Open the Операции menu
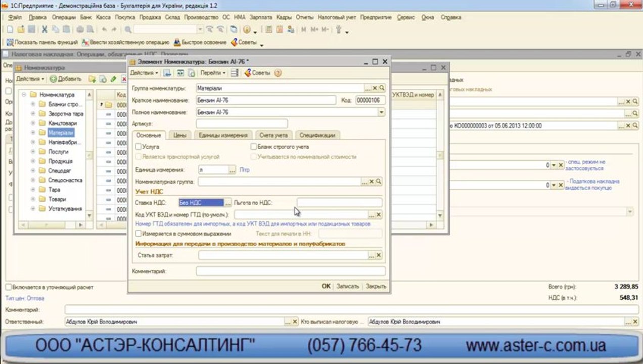Viewport: 643px width, 364px height. [64, 17]
